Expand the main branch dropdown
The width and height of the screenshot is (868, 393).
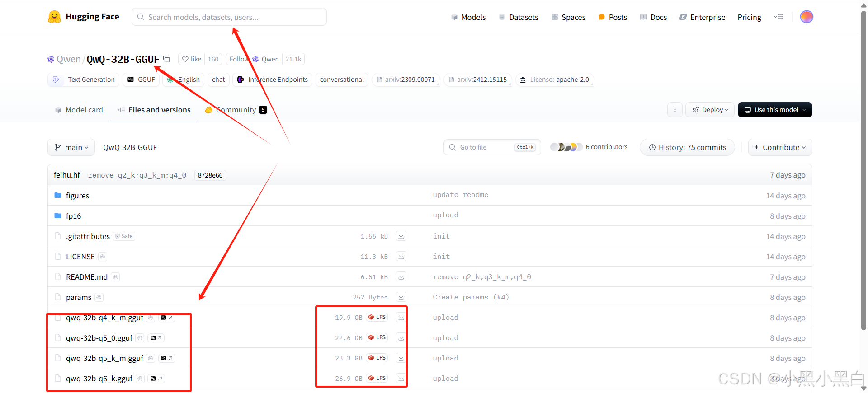(x=71, y=147)
